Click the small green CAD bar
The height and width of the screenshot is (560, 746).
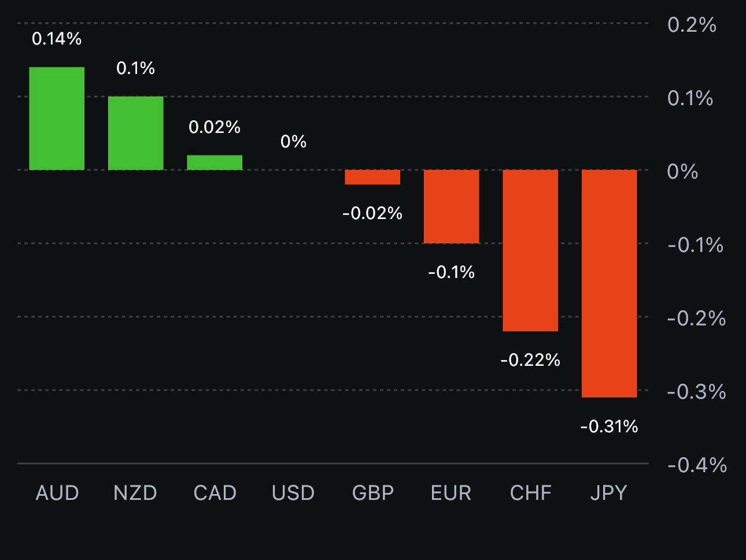pos(215,162)
